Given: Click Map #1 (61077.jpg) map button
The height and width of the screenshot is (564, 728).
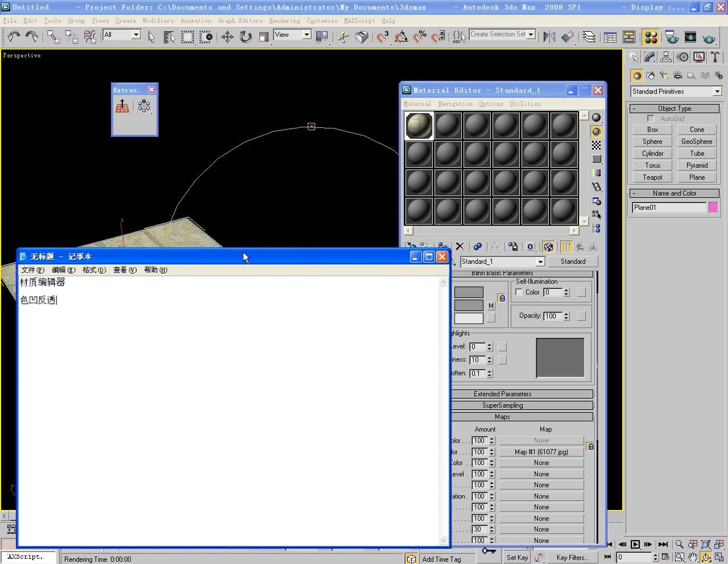Looking at the screenshot, I should point(541,452).
